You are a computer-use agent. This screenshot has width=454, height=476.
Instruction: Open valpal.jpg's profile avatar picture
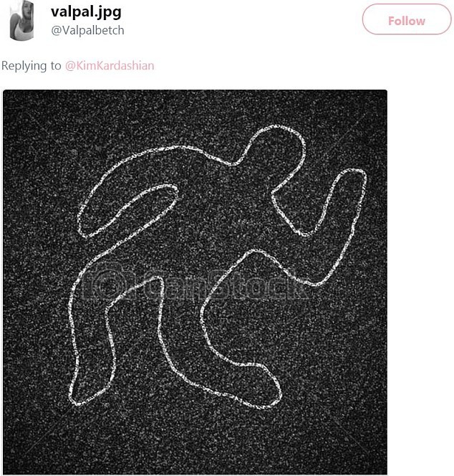point(21,20)
